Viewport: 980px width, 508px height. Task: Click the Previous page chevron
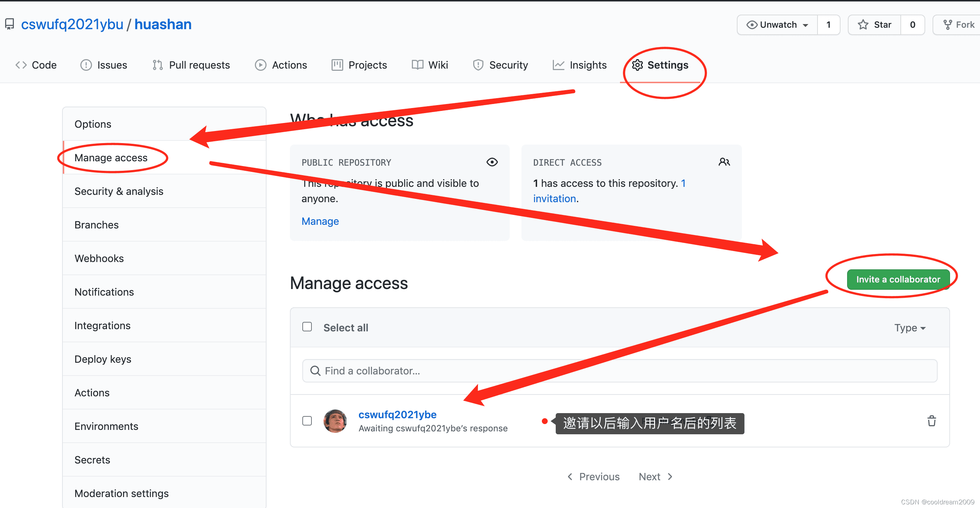[x=570, y=477]
